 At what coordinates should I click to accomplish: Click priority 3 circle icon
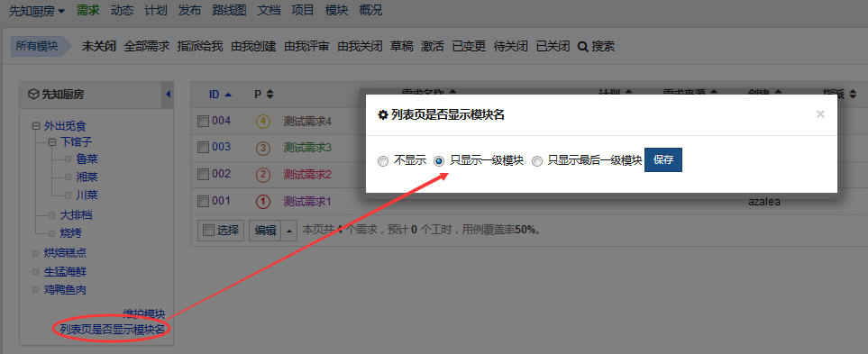(263, 148)
